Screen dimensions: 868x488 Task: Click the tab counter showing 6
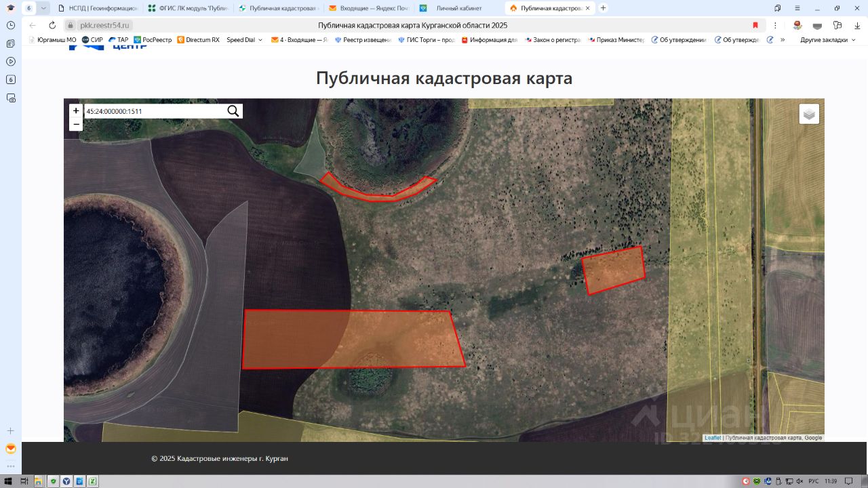pos(29,8)
